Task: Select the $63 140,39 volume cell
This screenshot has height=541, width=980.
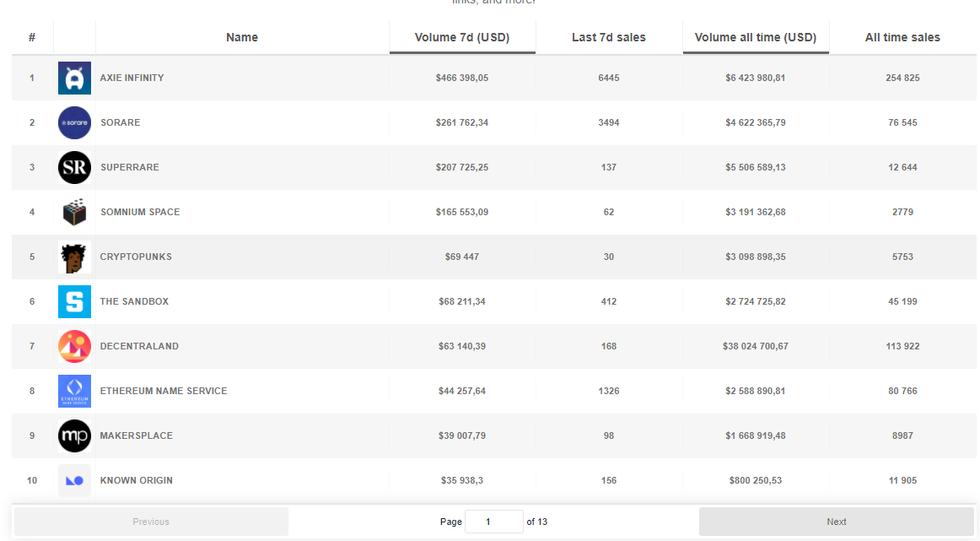Action: (x=462, y=346)
